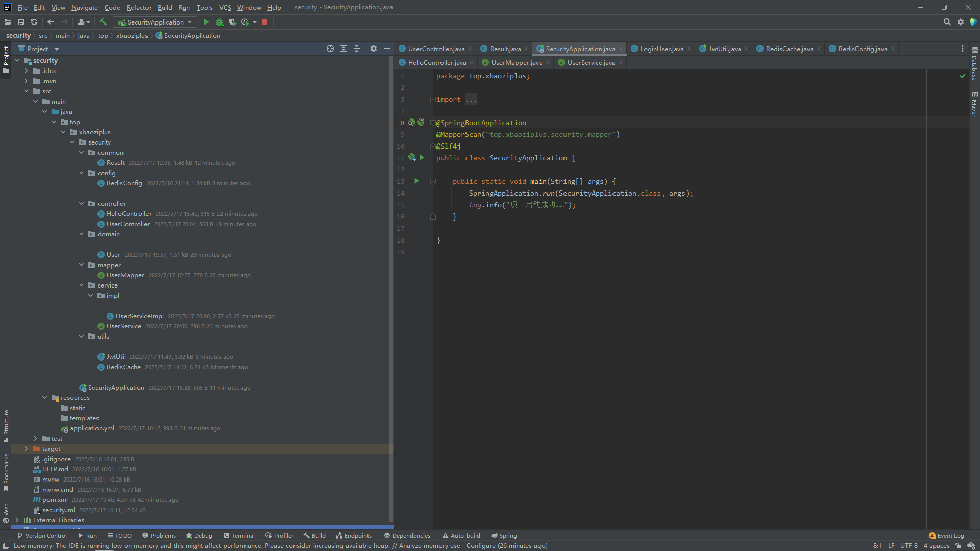This screenshot has width=980, height=551.
Task: Collapse All icon in Project panel
Action: (x=357, y=49)
